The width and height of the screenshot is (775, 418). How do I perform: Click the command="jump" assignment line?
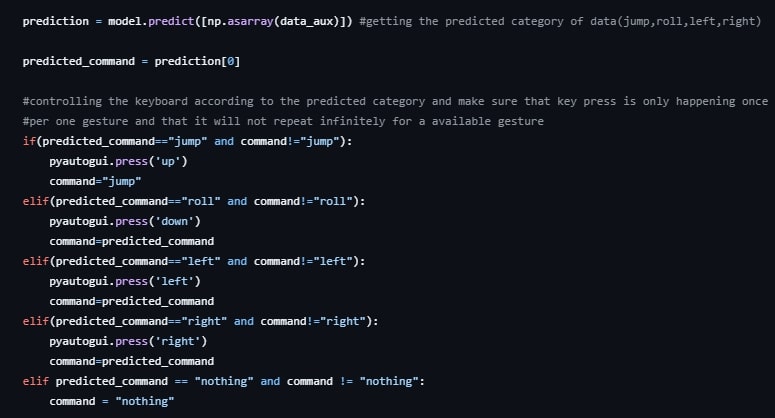click(x=95, y=181)
